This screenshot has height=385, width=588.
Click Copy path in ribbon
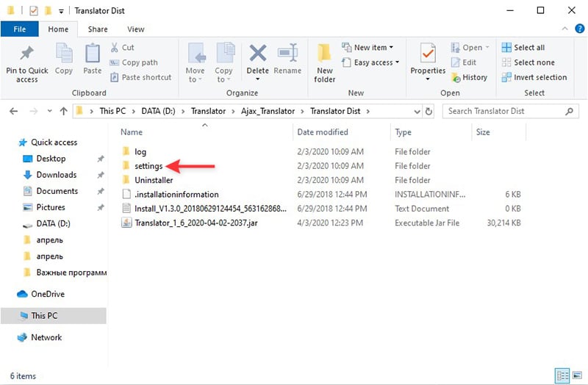click(134, 62)
